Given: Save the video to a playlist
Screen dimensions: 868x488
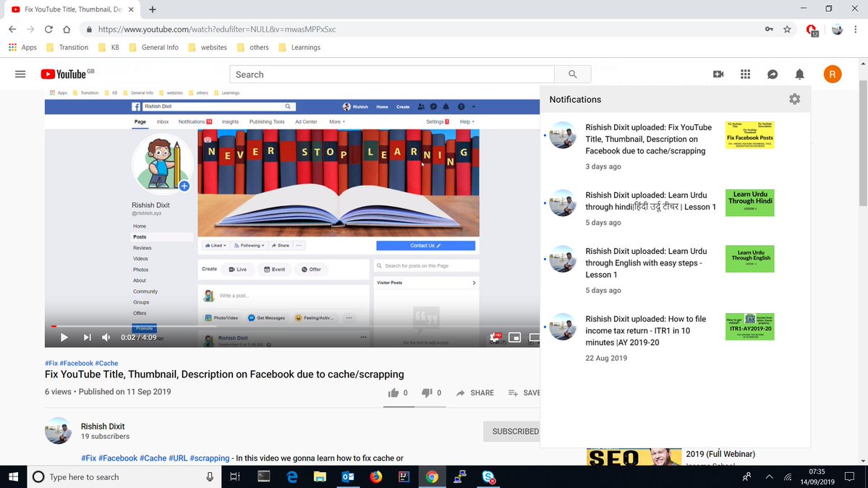Looking at the screenshot, I should (x=524, y=393).
